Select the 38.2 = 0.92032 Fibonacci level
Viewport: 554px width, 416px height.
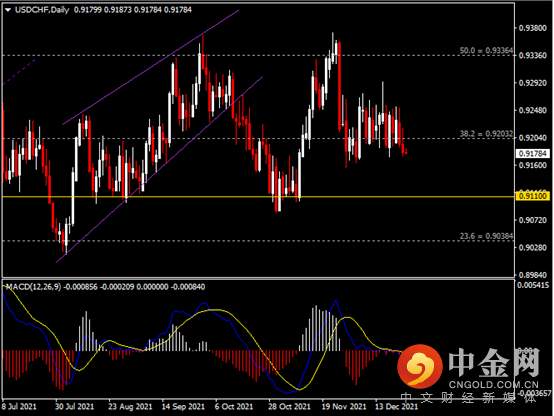(486, 134)
